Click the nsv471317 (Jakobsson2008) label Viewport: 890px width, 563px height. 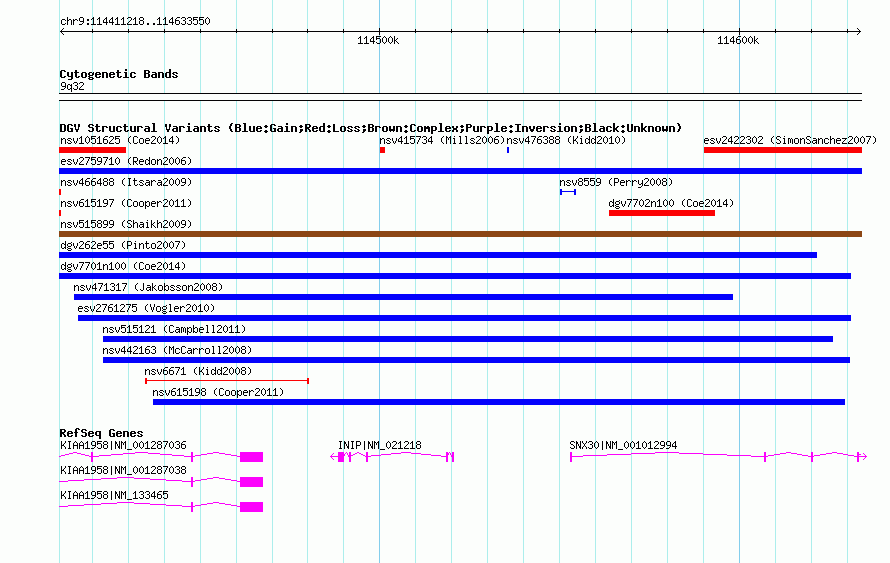pyautogui.click(x=148, y=287)
